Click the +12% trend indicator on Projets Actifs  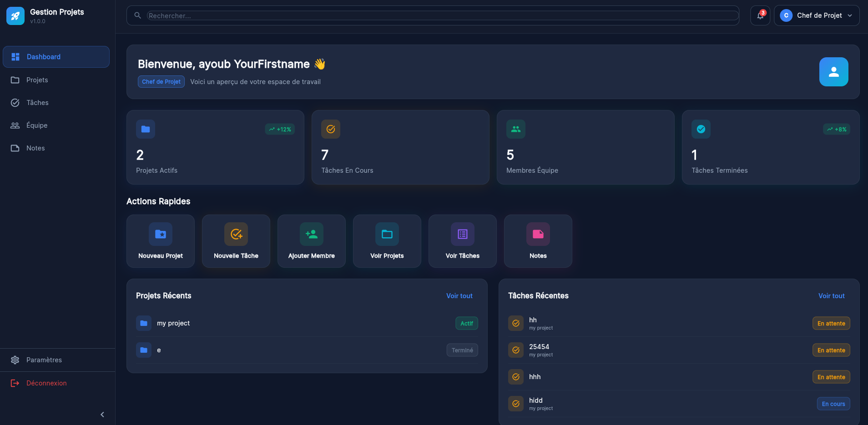click(280, 129)
